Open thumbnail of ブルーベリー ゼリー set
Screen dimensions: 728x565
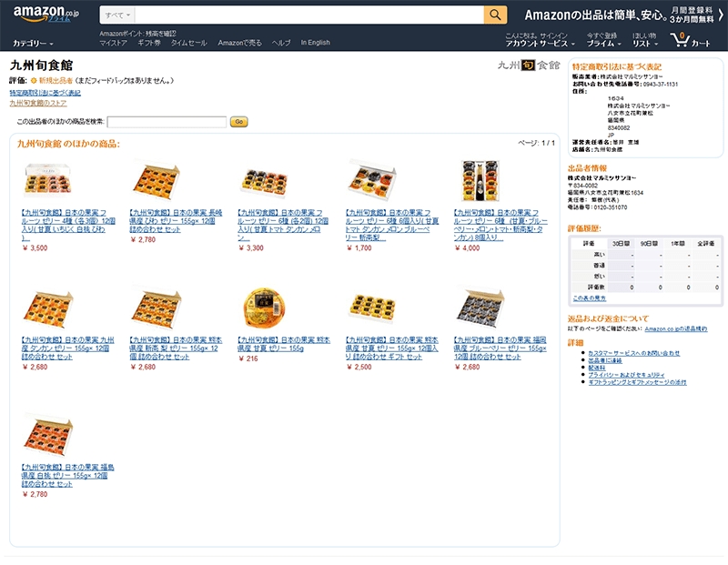[x=480, y=308]
